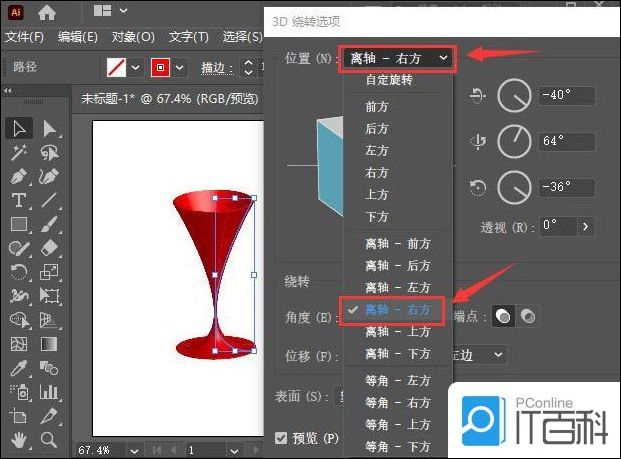The height and width of the screenshot is (459, 621).
Task: Expand the fill color dropdown arrow
Action: click(135, 67)
